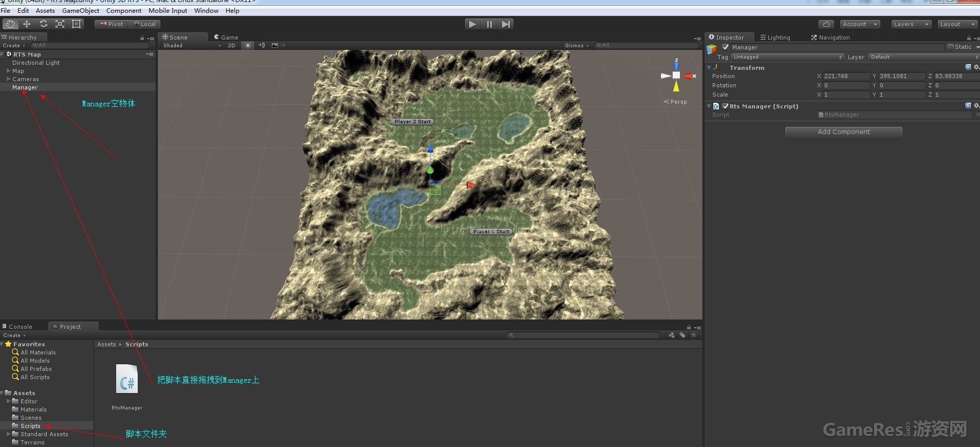Select Directional Light in Hierarchy

pos(36,63)
